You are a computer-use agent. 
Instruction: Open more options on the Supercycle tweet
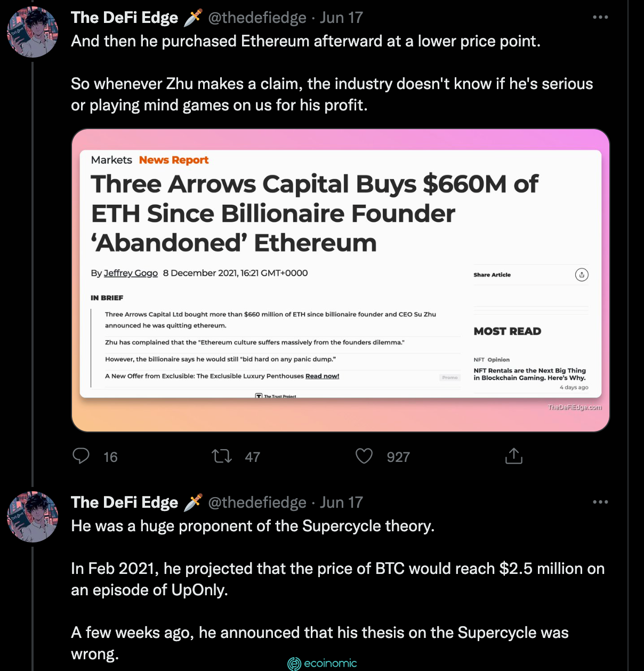pos(600,502)
